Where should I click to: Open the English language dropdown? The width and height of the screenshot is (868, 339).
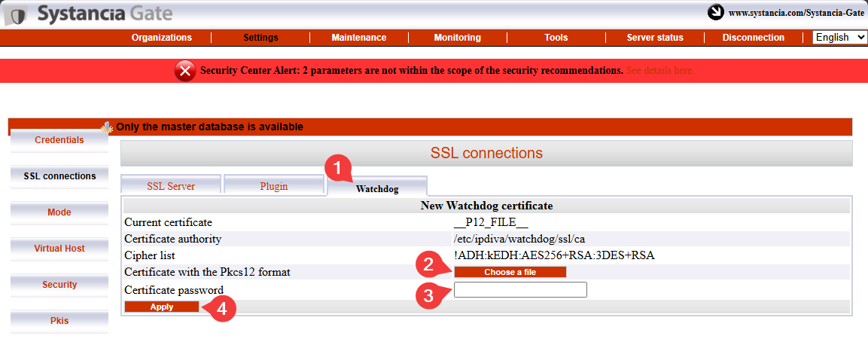(839, 37)
